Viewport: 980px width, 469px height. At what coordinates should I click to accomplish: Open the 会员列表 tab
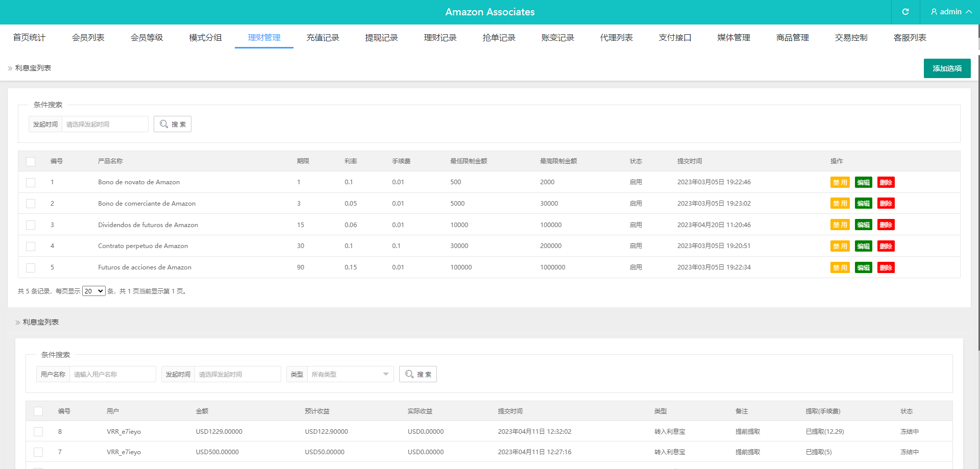[x=88, y=38]
